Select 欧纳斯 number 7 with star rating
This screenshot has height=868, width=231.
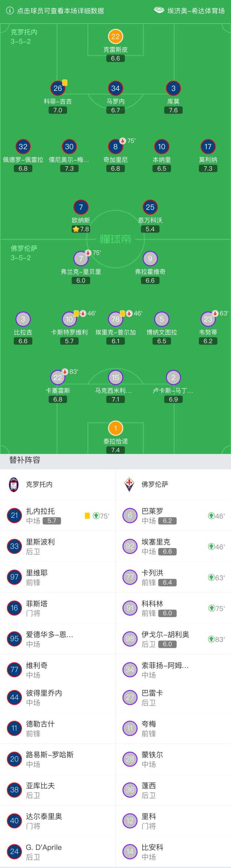(x=81, y=207)
